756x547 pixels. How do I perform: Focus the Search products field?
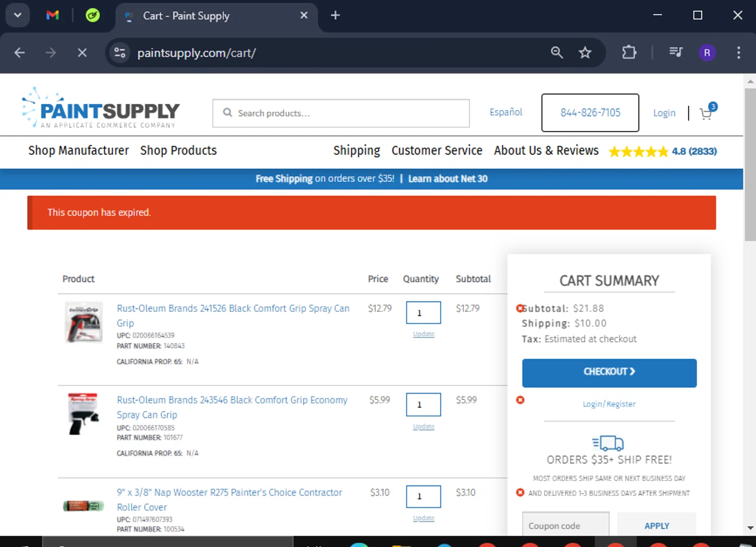click(341, 113)
